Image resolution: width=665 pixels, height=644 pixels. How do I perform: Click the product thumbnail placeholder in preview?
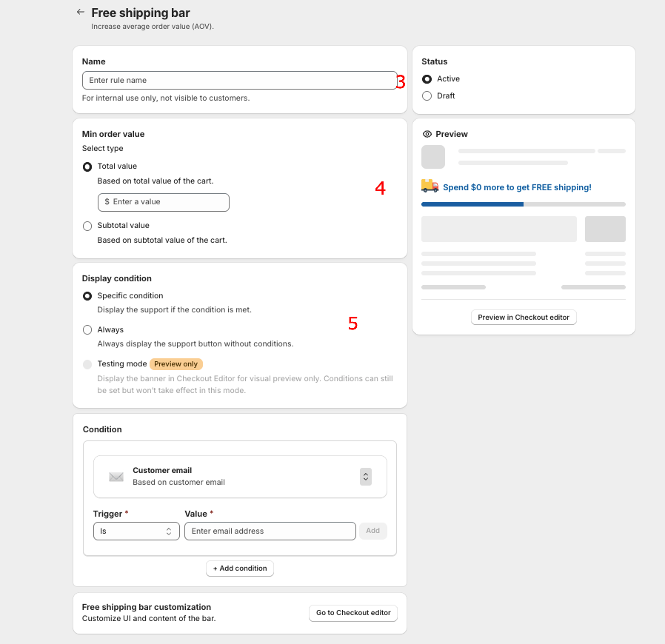tap(433, 157)
